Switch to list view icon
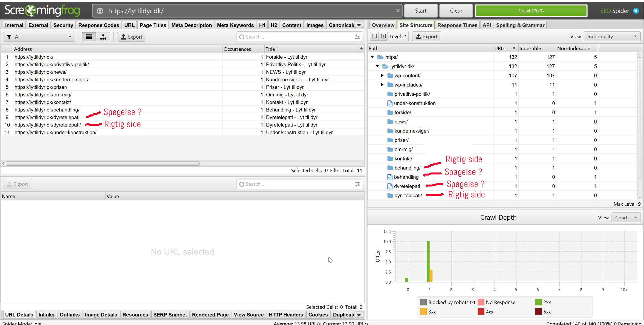Screen dimensions: 644x325 (x=89, y=37)
